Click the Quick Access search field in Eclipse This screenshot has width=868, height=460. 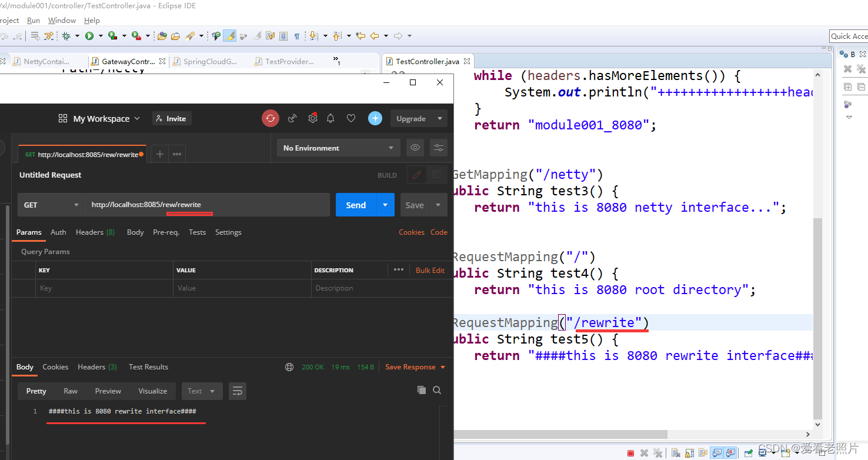(x=849, y=36)
